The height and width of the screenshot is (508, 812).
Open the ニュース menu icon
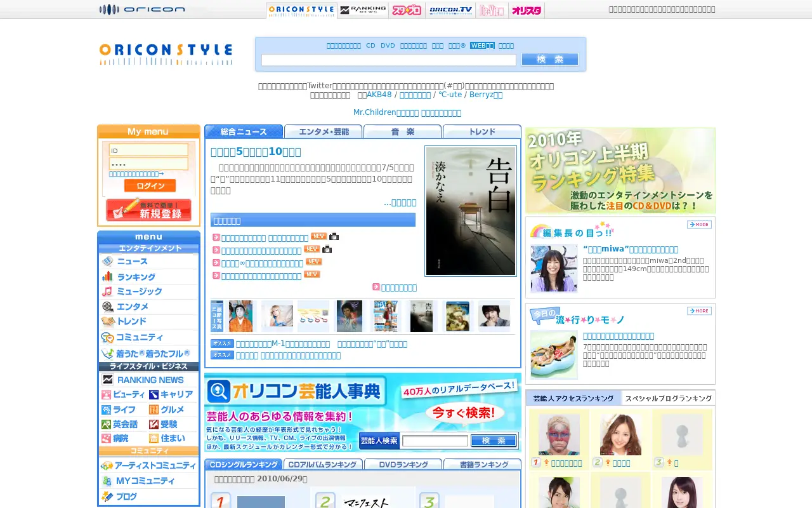coord(108,261)
